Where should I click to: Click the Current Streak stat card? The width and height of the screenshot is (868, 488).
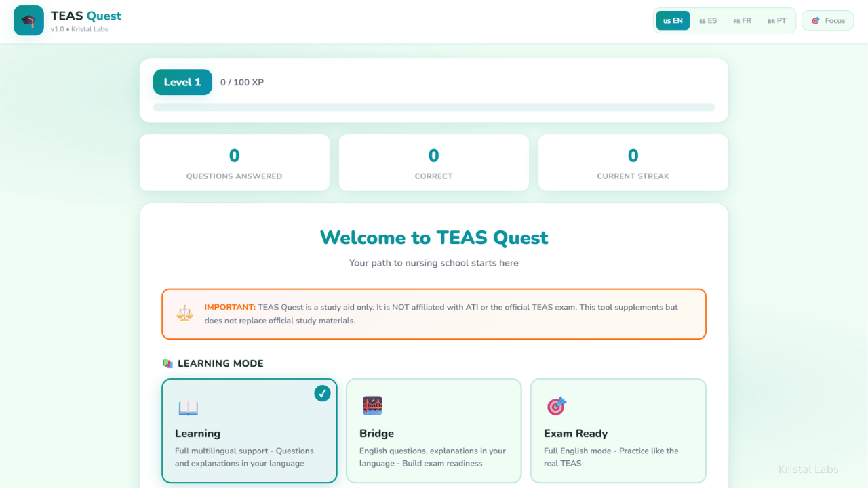[633, 163]
